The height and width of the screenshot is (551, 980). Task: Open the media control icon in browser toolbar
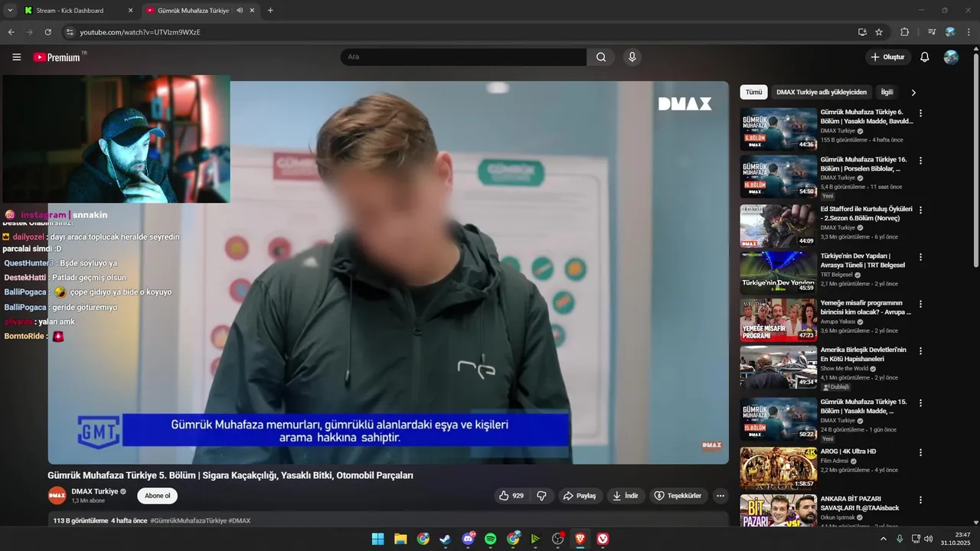[931, 32]
